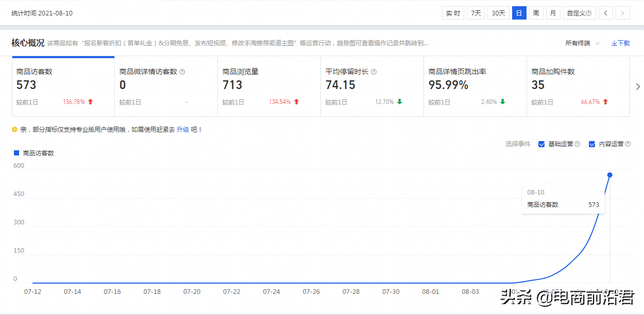Select the 7天 time range tab
The image size is (644, 315).
click(476, 13)
